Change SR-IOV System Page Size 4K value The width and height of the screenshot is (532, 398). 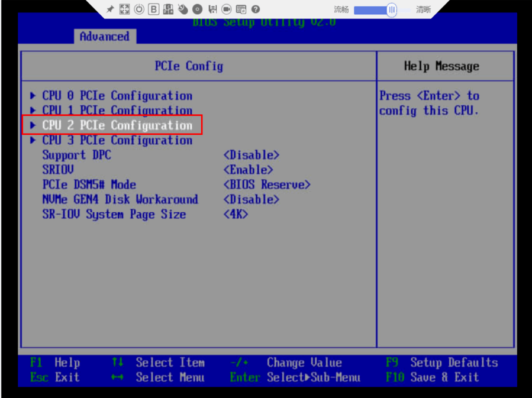coord(236,214)
